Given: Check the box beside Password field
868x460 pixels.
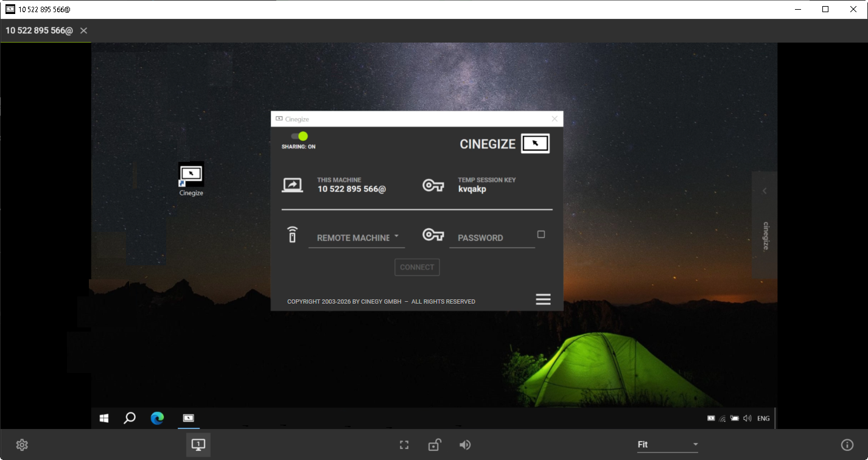Looking at the screenshot, I should point(541,234).
